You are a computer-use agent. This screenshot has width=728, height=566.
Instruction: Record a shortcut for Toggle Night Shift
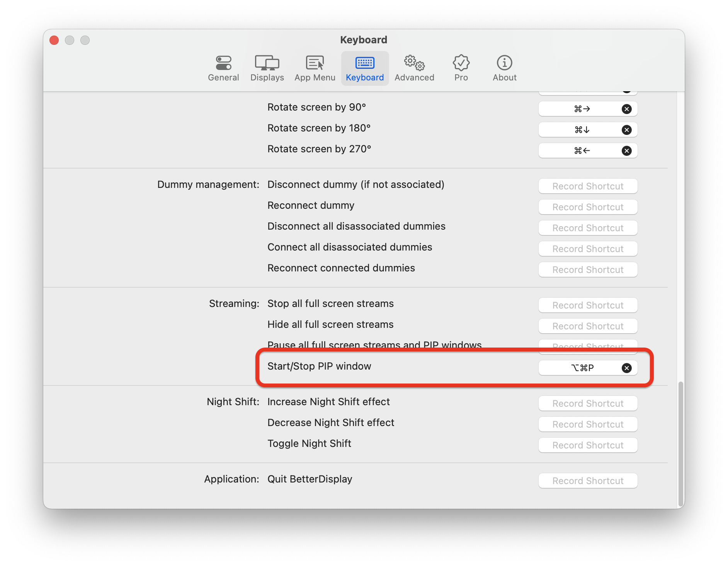587,445
